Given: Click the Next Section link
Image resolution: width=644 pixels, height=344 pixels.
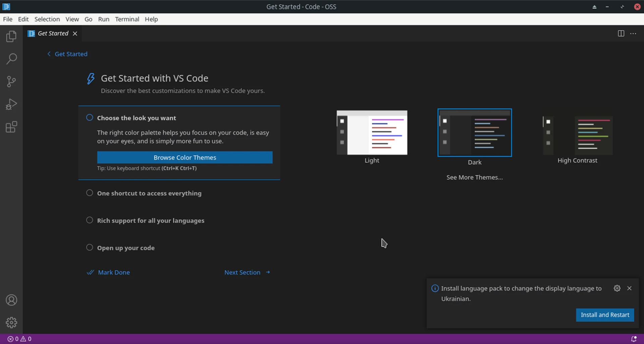Looking at the screenshot, I should [x=242, y=272].
